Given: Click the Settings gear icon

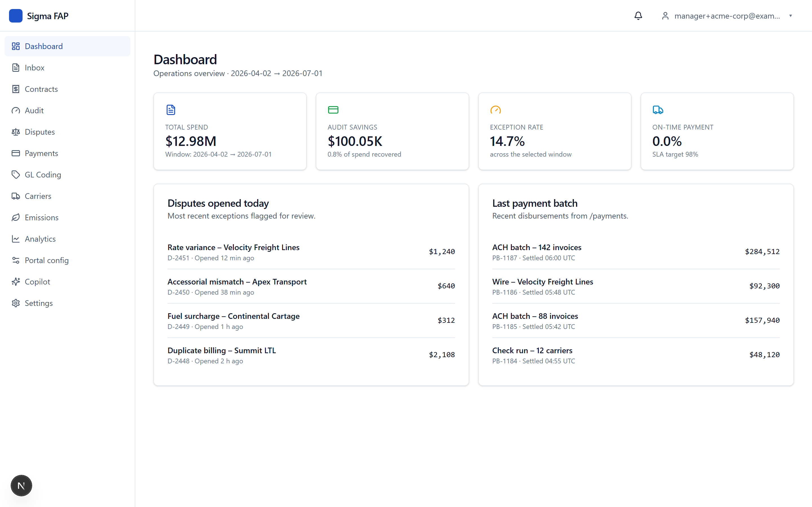Looking at the screenshot, I should pos(16,303).
